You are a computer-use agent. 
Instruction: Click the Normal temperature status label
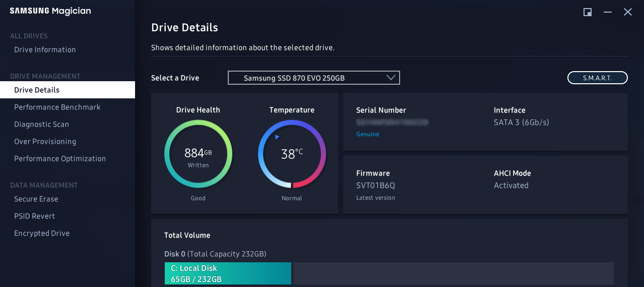[292, 198]
